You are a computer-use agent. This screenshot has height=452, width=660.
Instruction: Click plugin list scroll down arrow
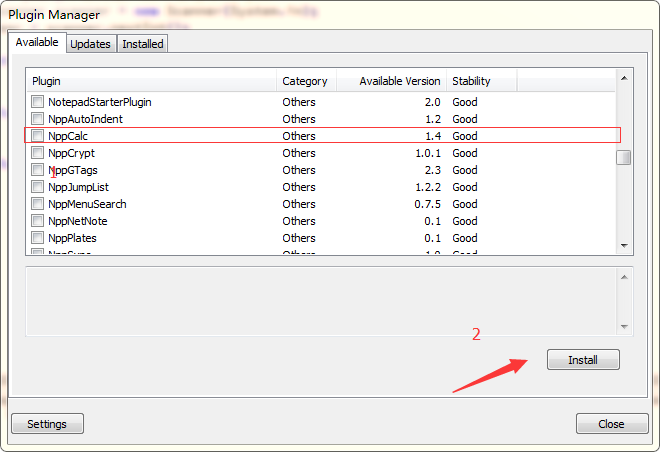624,246
